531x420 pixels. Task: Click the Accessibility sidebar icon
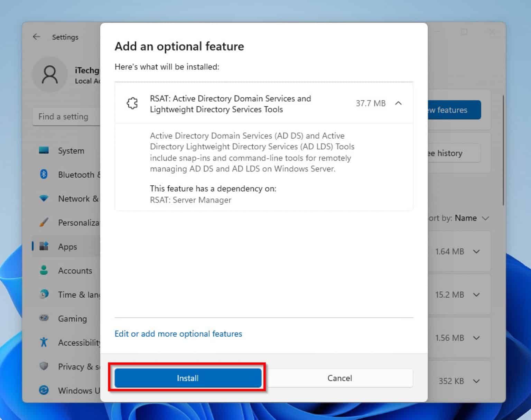pyautogui.click(x=44, y=342)
